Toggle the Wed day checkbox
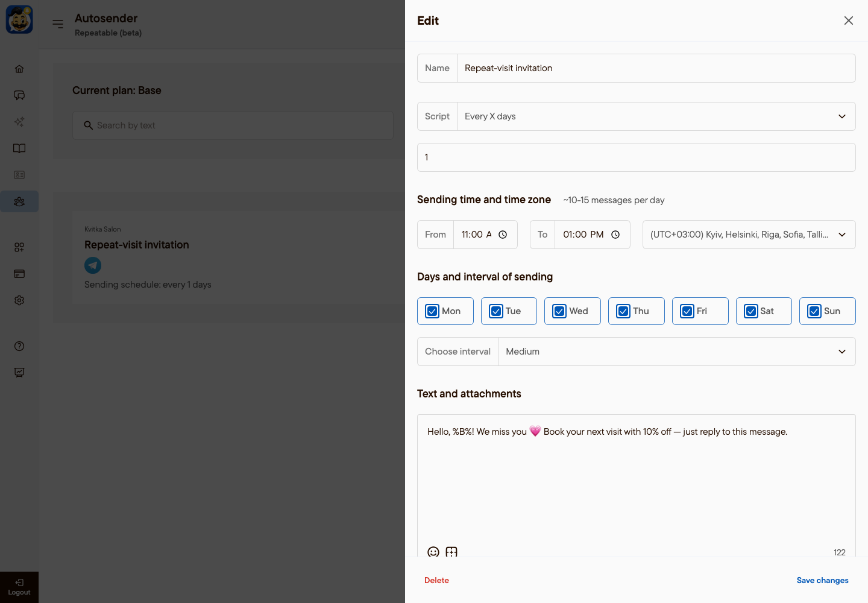The width and height of the screenshot is (868, 603). pos(559,311)
